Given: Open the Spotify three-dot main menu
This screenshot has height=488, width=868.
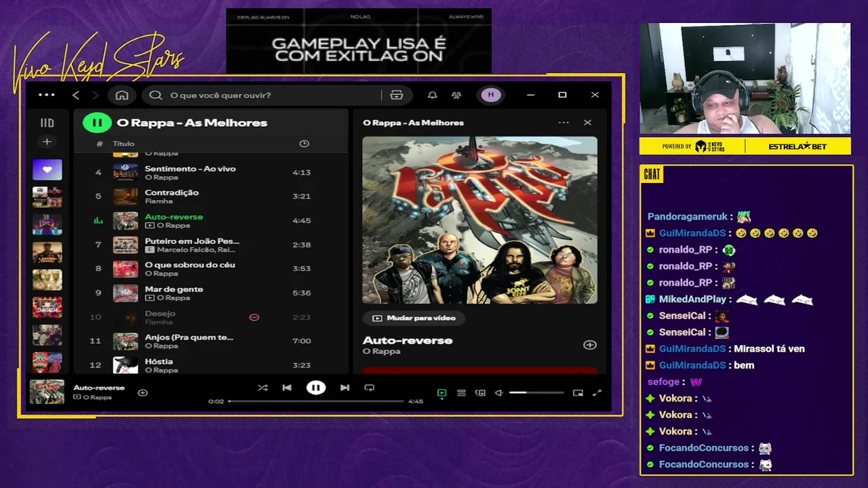Looking at the screenshot, I should [47, 95].
